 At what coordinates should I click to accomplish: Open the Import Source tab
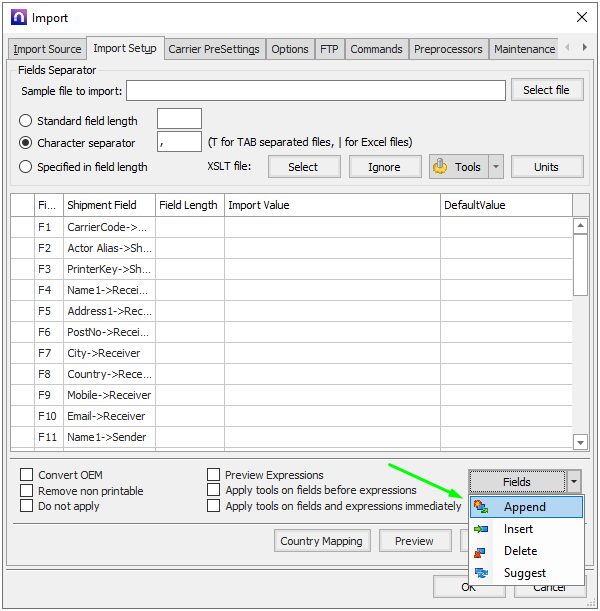point(47,49)
